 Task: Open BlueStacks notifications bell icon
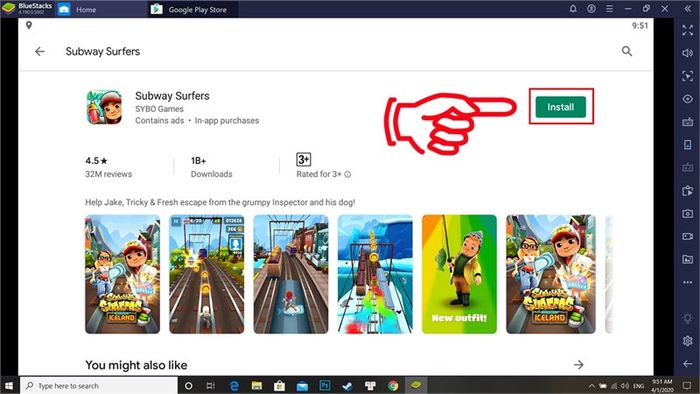(x=573, y=8)
